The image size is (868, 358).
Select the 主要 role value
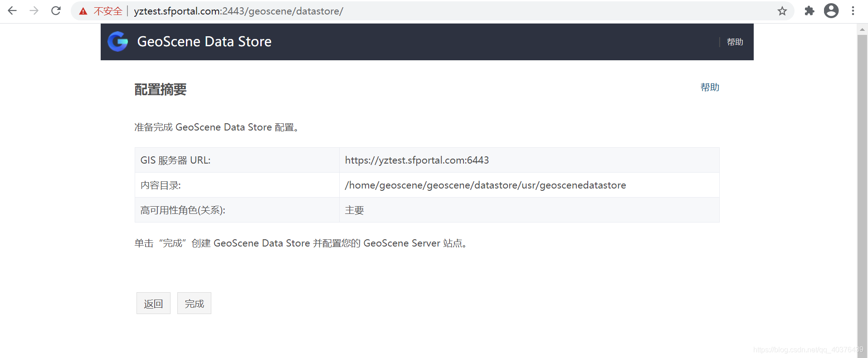(354, 210)
